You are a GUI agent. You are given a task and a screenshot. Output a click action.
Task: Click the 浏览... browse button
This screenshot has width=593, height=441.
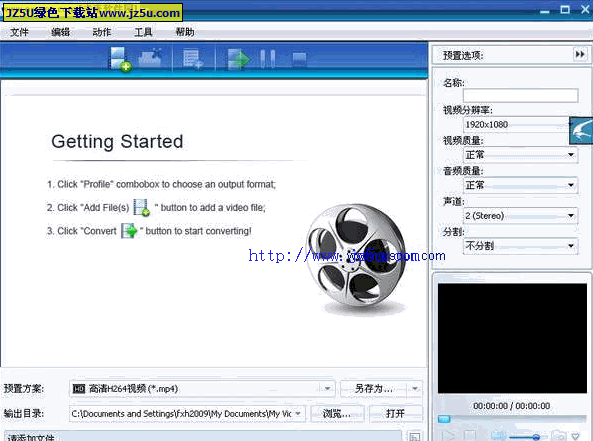(x=337, y=413)
